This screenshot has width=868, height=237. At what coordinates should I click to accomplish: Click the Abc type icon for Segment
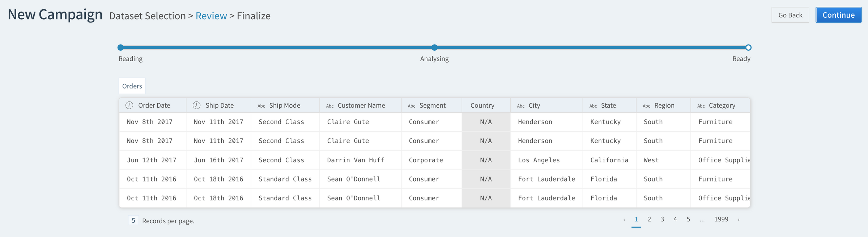point(411,106)
